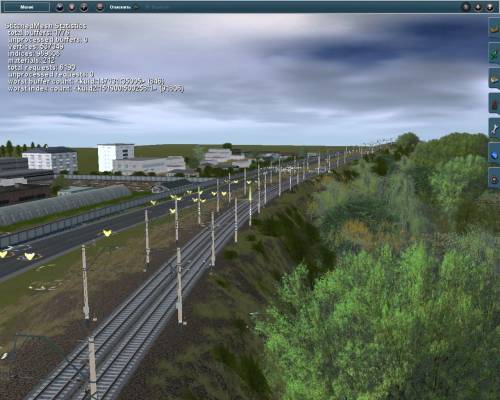Click the greyed-out redo label after Отменить
Viewport: 500px width, 400px height.
coord(158,7)
